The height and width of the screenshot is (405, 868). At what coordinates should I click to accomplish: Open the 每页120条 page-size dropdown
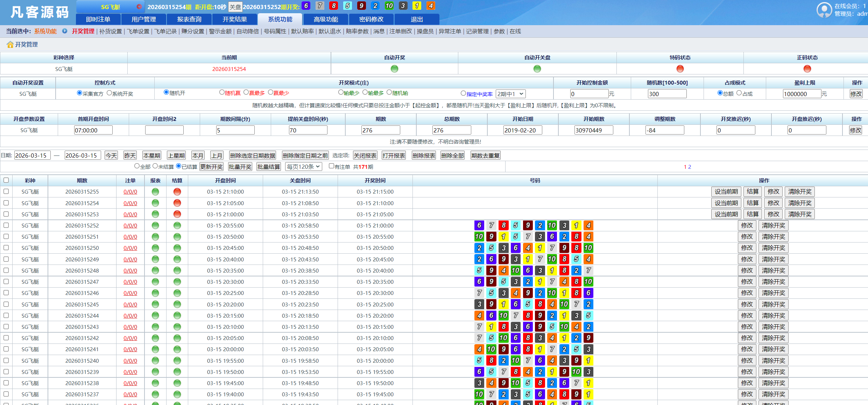pos(303,166)
